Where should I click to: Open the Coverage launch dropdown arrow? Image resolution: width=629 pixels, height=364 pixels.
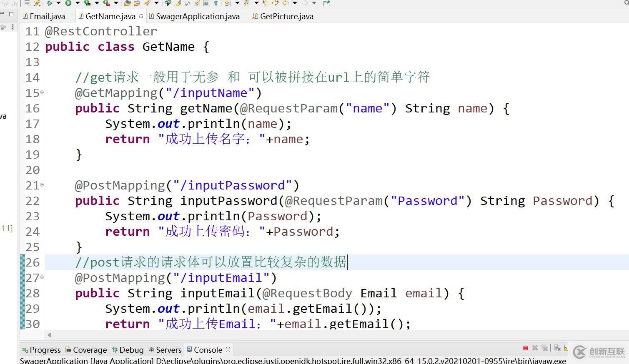click(x=97, y=3)
